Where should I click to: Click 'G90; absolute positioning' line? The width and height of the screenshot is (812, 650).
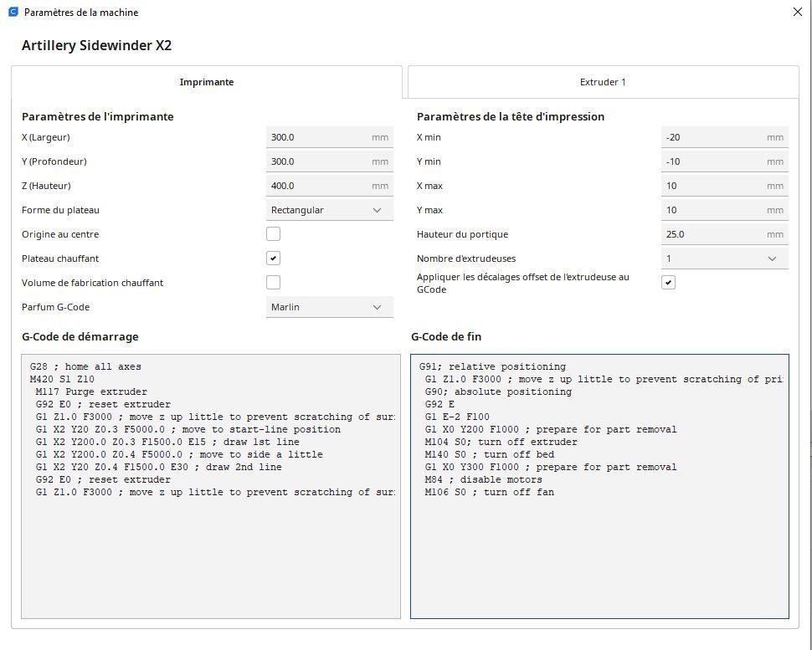tap(498, 392)
